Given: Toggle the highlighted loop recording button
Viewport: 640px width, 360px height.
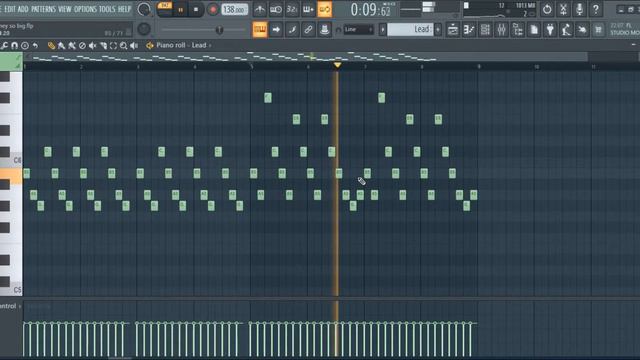Looking at the screenshot, I should pos(324,9).
